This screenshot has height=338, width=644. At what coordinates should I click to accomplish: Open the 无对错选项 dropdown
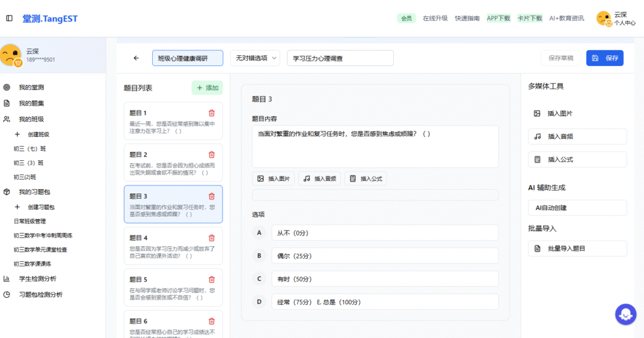click(x=255, y=58)
